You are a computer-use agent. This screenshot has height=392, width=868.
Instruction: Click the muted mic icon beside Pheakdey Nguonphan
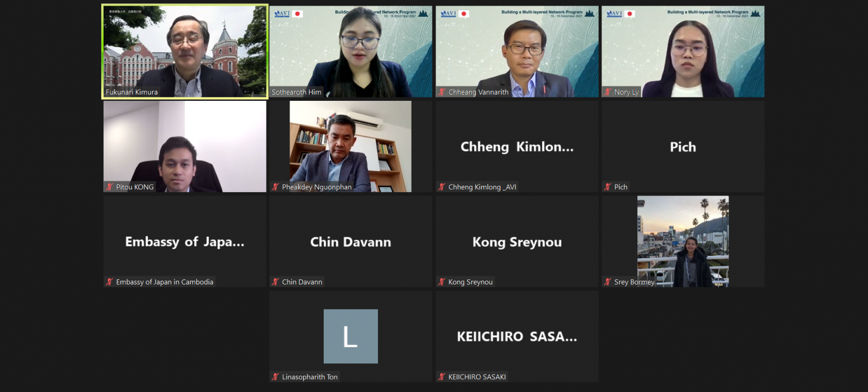click(x=276, y=187)
